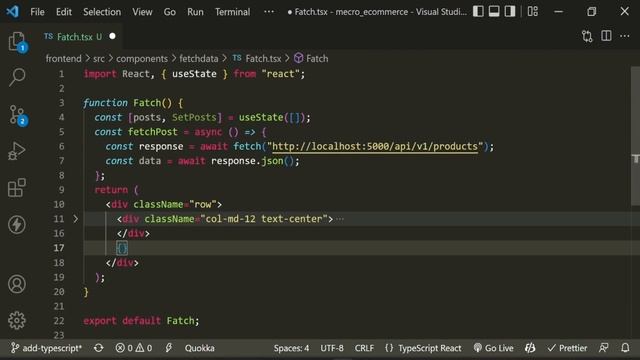Open the View menu
640x360 pixels.
point(142,12)
